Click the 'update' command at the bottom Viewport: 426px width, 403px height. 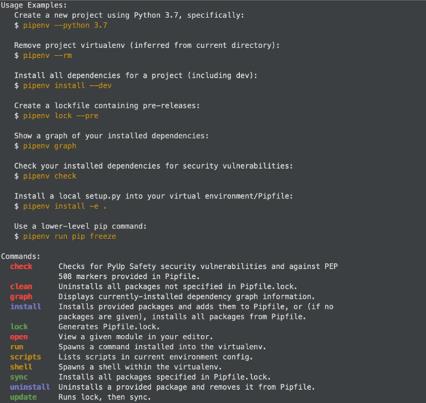coord(23,397)
